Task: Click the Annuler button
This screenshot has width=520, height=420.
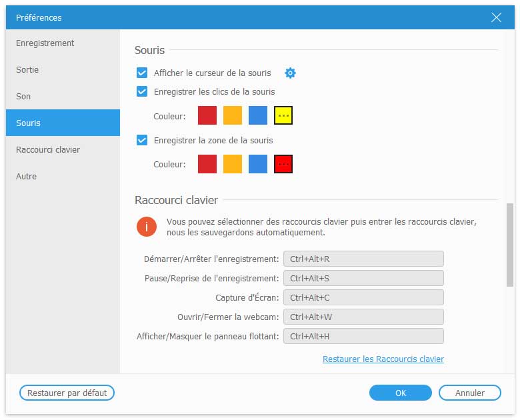Action: click(x=469, y=393)
